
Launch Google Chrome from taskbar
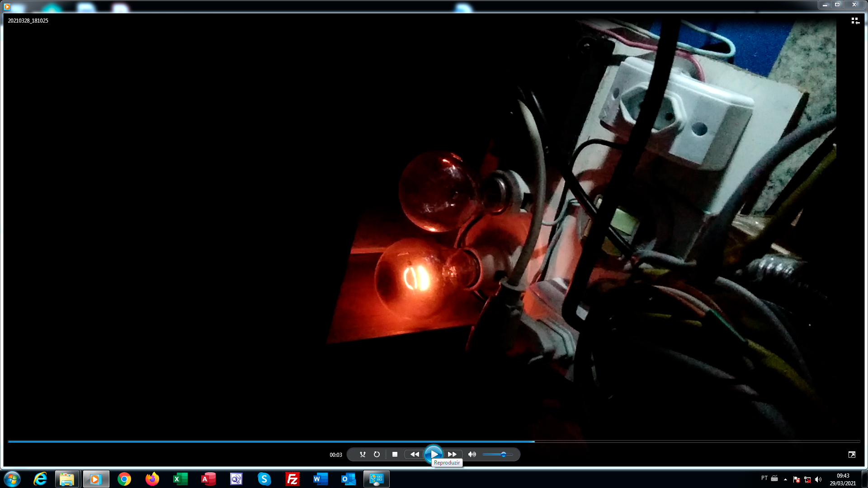(124, 479)
